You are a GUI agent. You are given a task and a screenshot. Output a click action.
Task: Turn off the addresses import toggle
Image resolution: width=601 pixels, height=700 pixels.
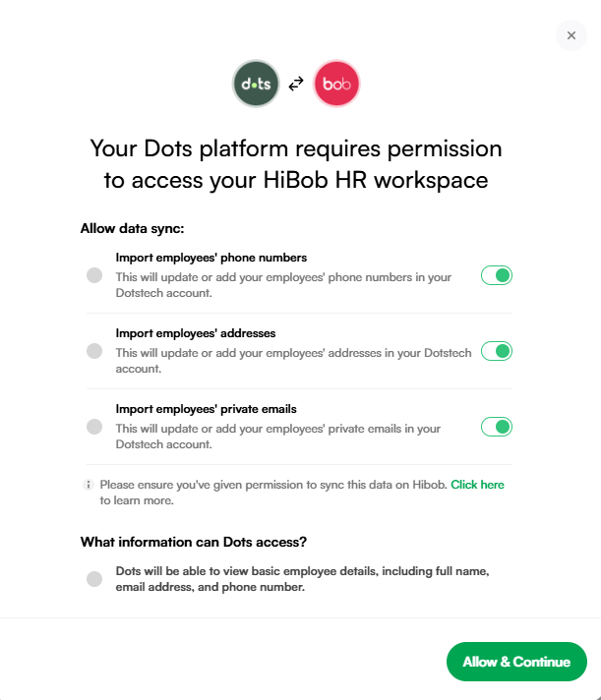(497, 351)
